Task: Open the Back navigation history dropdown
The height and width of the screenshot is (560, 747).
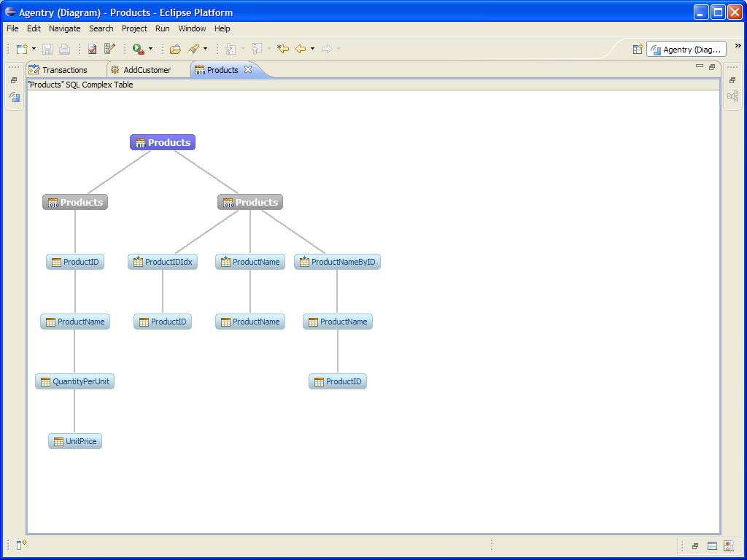Action: tap(312, 49)
